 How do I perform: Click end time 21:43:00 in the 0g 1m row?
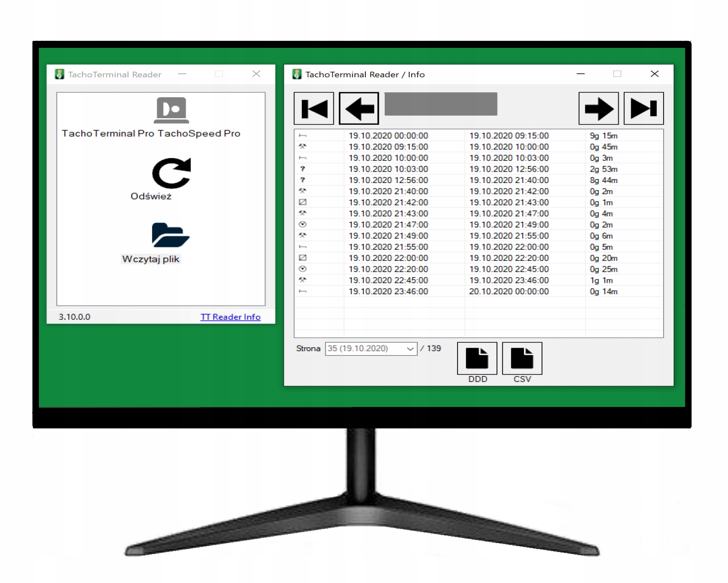(509, 202)
